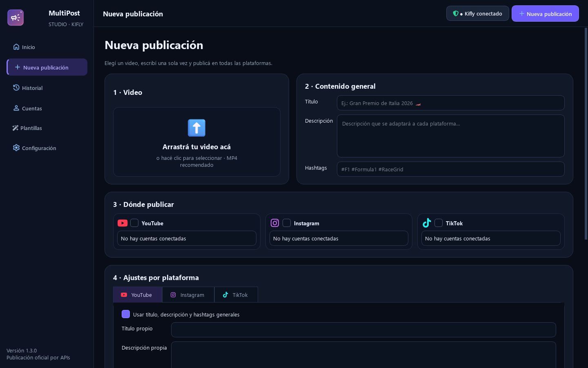The image size is (588, 368).
Task: Click the YouTube logo in Dónde publicar
Action: [x=122, y=223]
